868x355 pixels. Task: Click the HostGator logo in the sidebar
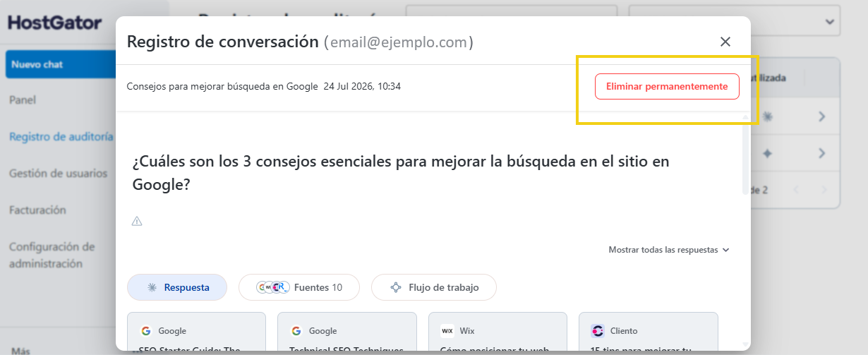point(55,23)
